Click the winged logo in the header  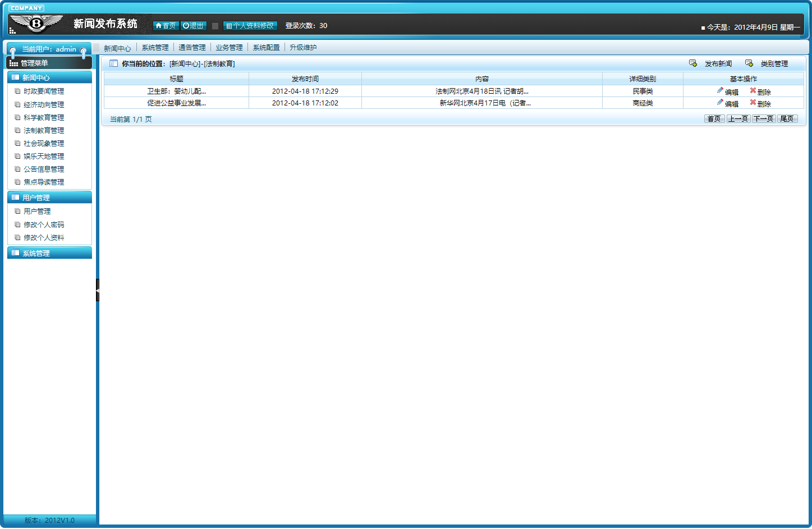36,24
